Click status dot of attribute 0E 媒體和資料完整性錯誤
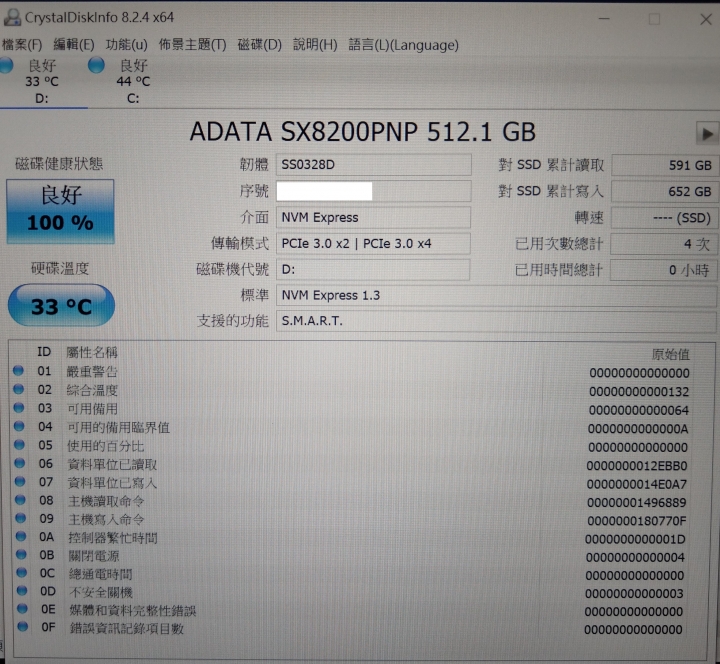This screenshot has width=720, height=664. pos(22,608)
